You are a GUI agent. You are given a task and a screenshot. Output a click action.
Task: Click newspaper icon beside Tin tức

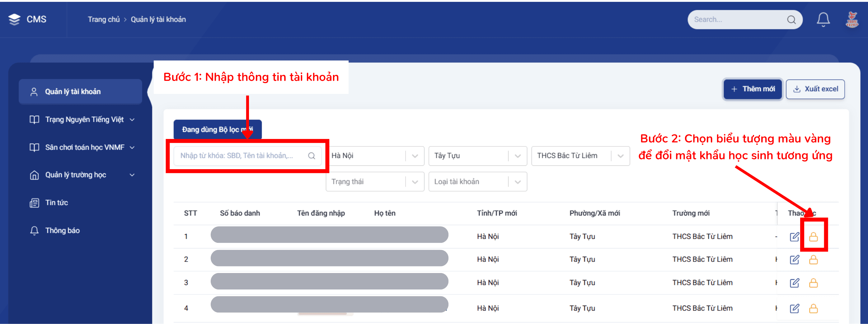coord(34,203)
